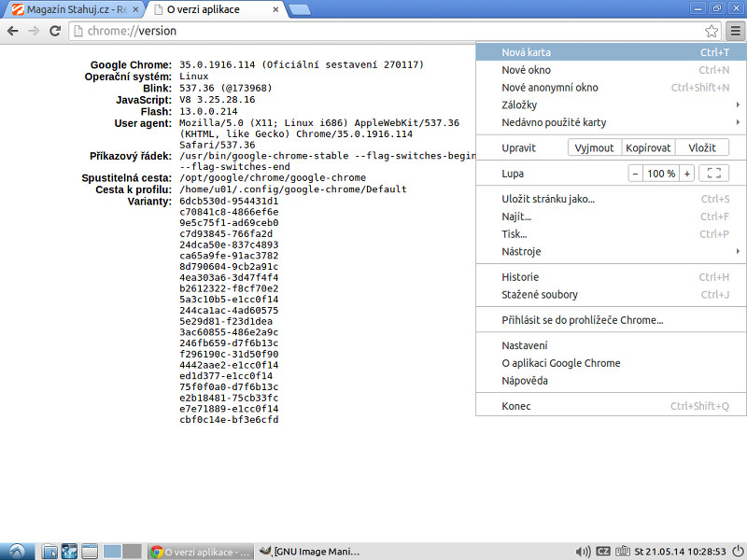
Task: Open the Lubuntu start menu
Action: (17, 552)
